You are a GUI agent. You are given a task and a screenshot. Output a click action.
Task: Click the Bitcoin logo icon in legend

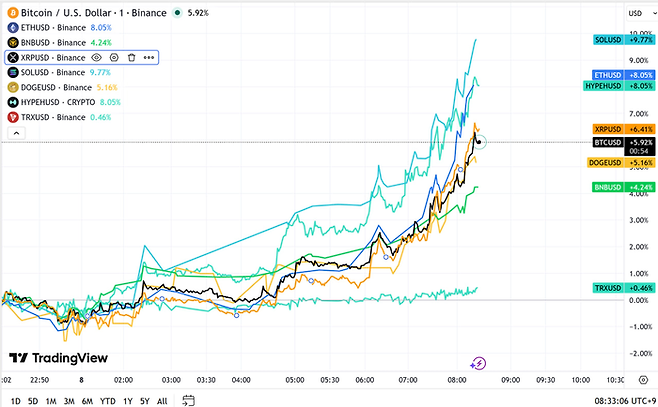tap(10, 13)
